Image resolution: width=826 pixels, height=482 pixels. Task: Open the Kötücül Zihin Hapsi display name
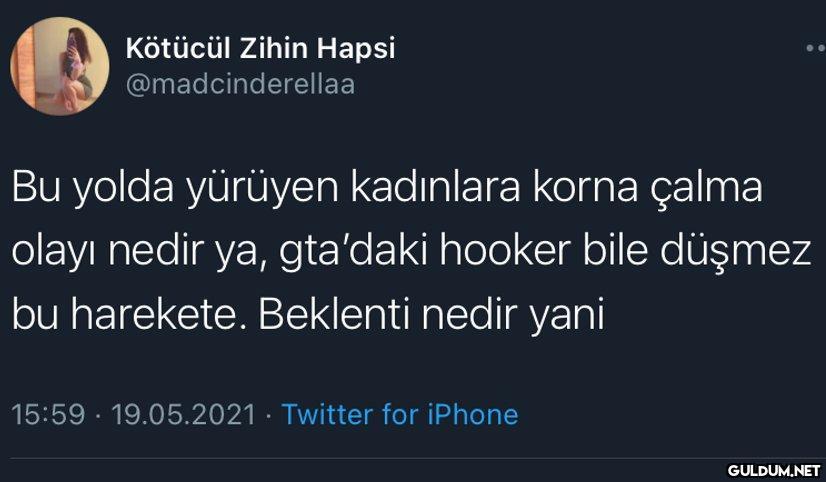(x=260, y=48)
